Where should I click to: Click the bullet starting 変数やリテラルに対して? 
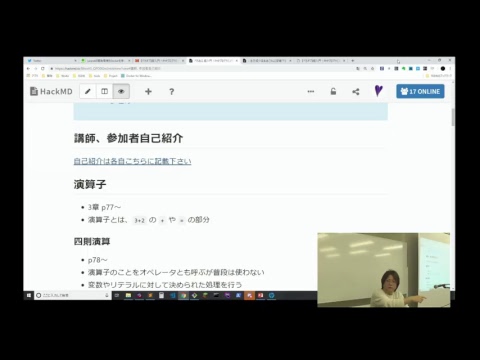pos(165,285)
